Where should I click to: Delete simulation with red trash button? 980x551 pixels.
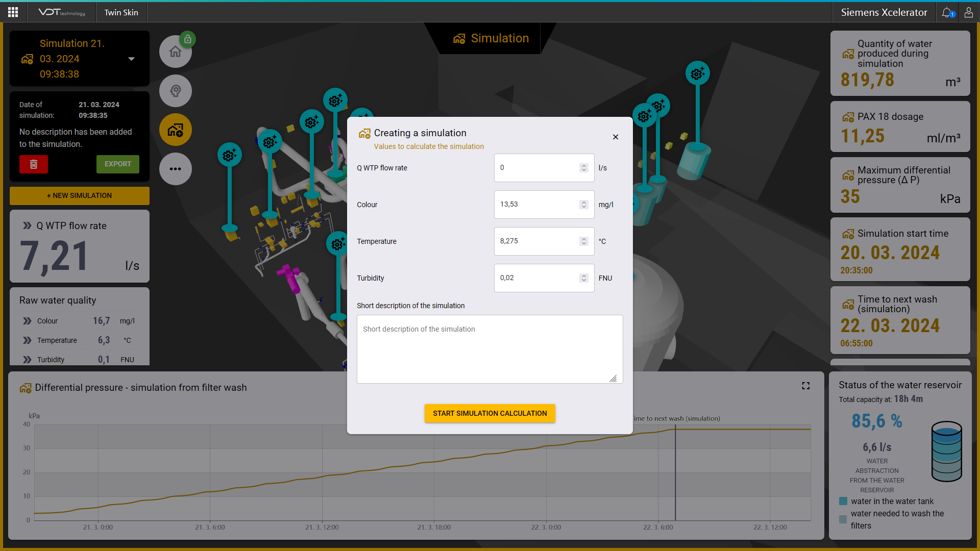coord(34,164)
